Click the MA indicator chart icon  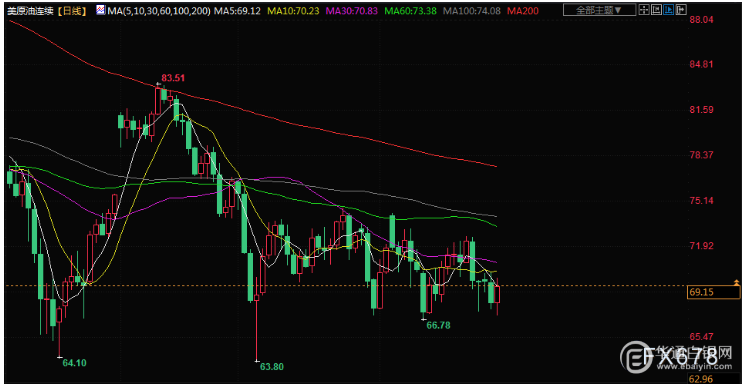click(x=101, y=10)
